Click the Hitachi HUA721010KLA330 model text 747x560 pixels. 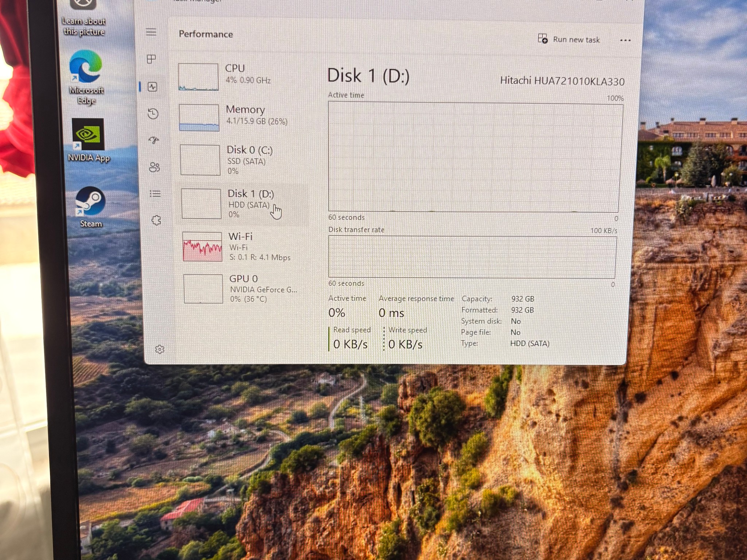pyautogui.click(x=562, y=81)
